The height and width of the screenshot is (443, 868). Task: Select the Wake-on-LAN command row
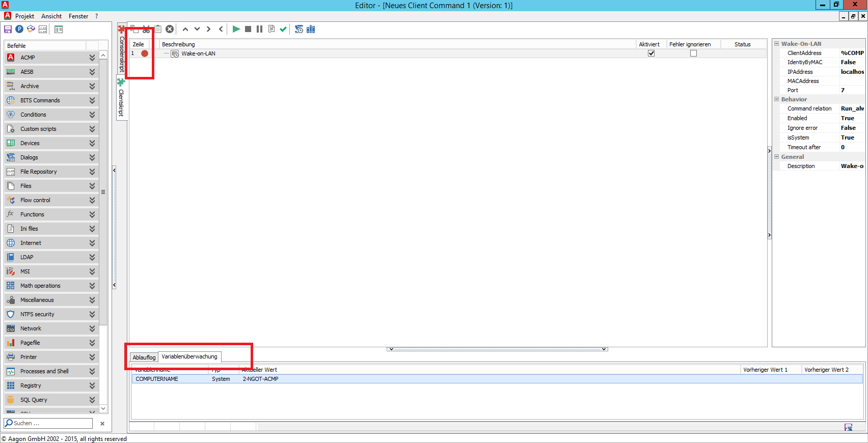coord(199,53)
